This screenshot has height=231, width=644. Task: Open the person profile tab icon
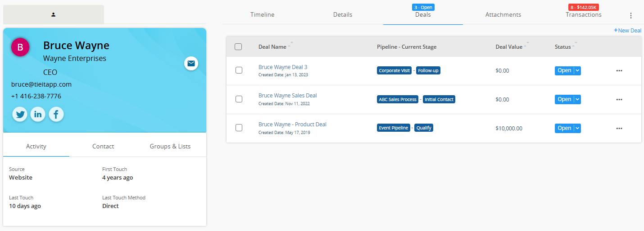click(53, 14)
